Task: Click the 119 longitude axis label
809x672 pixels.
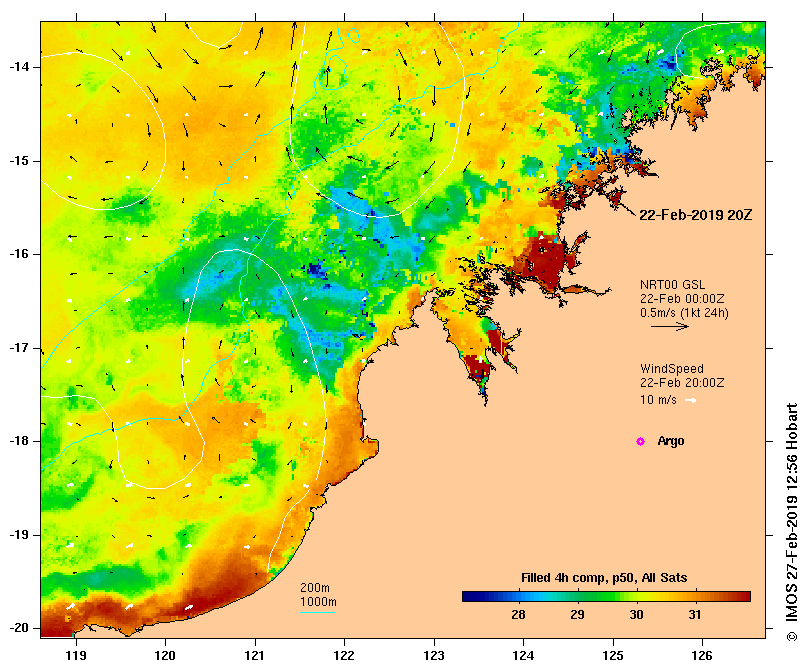Action: [x=76, y=656]
